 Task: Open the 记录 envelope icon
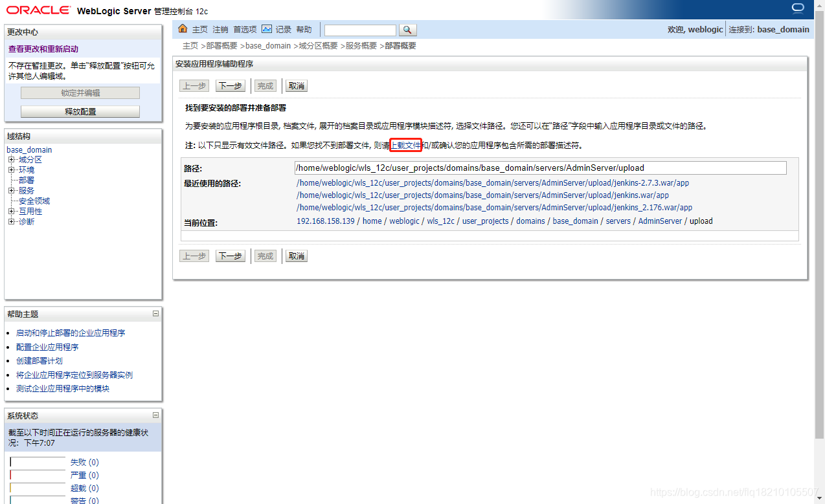tap(267, 28)
